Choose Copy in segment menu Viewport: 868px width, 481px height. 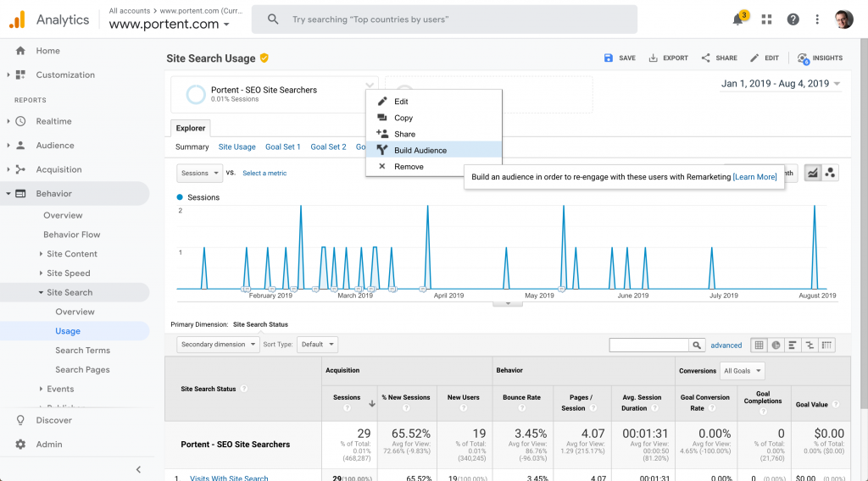434,118
